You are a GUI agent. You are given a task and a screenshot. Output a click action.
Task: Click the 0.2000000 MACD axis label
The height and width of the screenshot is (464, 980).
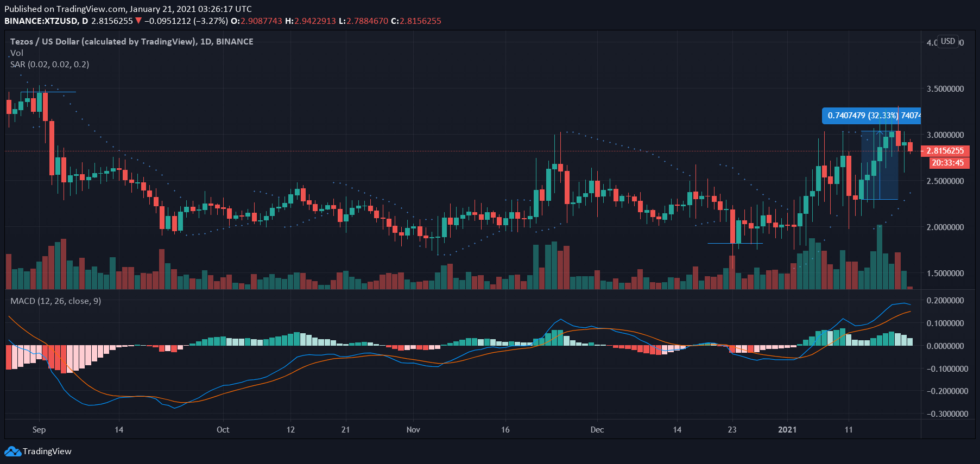tap(945, 300)
